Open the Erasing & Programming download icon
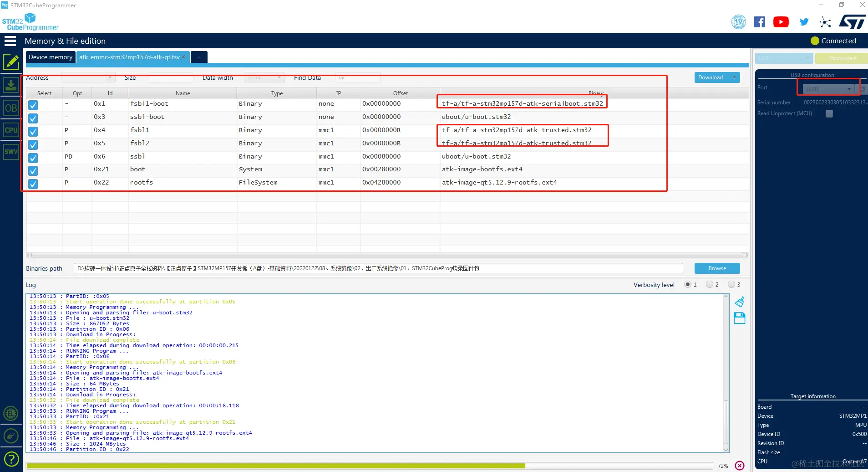Viewport: 868px width, 472px height. coord(11,85)
